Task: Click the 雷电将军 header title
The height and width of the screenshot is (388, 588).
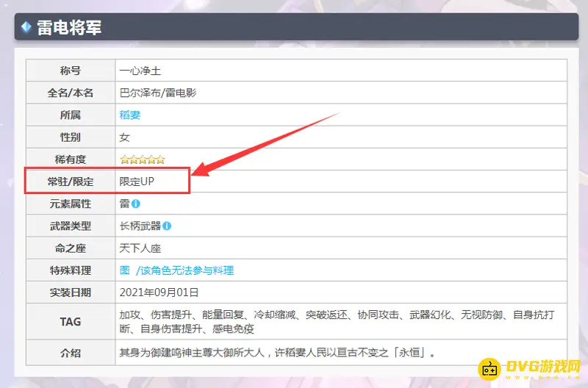Action: pyautogui.click(x=69, y=28)
